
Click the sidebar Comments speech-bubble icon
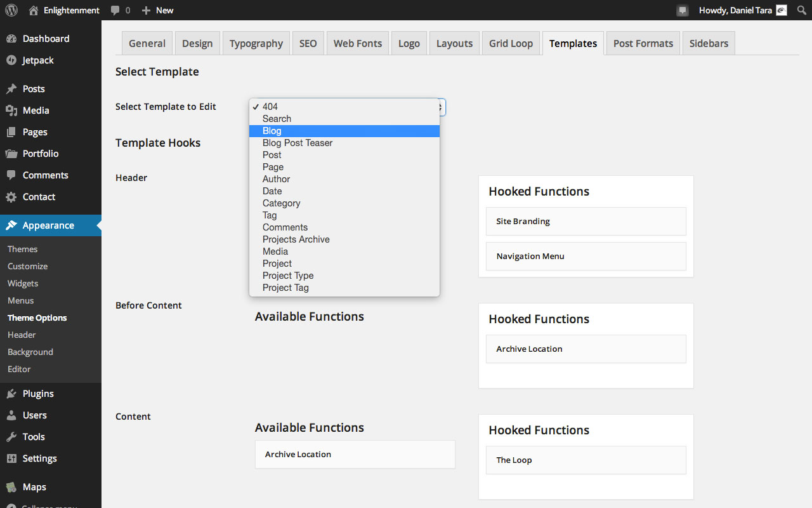[x=11, y=175]
